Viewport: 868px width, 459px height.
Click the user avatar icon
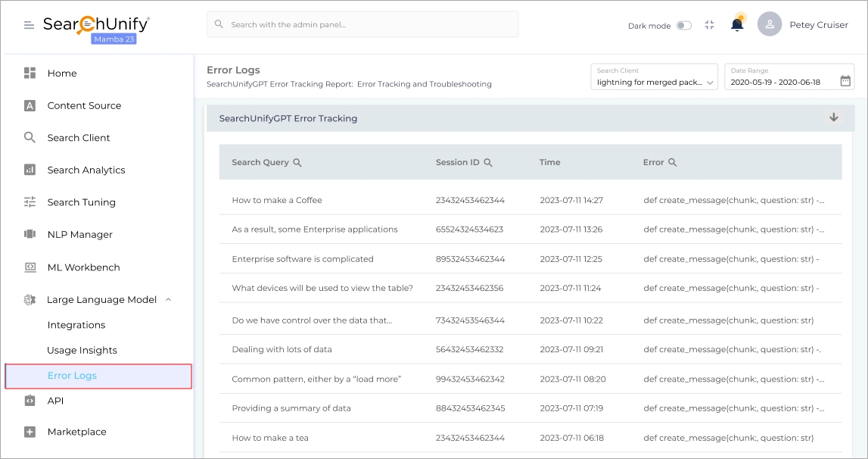pos(769,24)
